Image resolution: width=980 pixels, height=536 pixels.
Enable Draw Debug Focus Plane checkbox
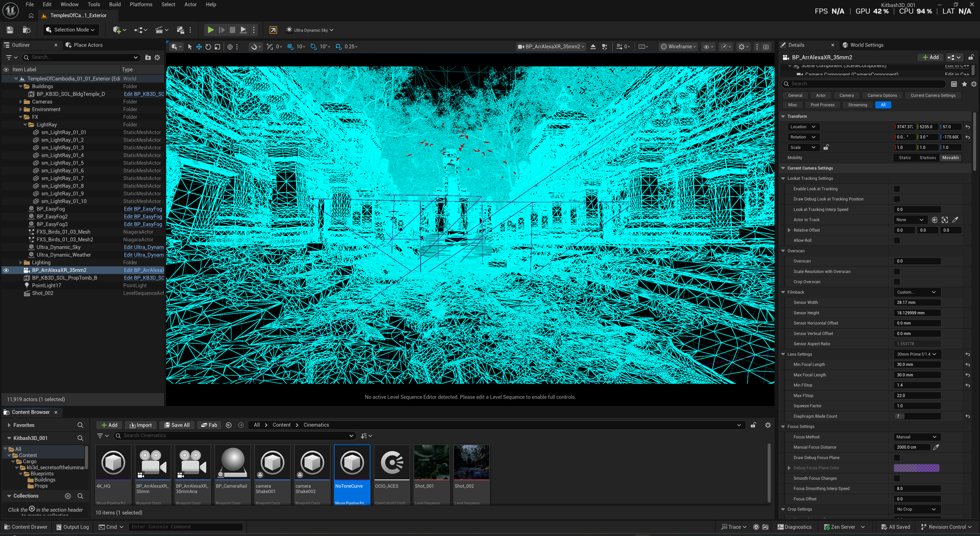point(897,458)
